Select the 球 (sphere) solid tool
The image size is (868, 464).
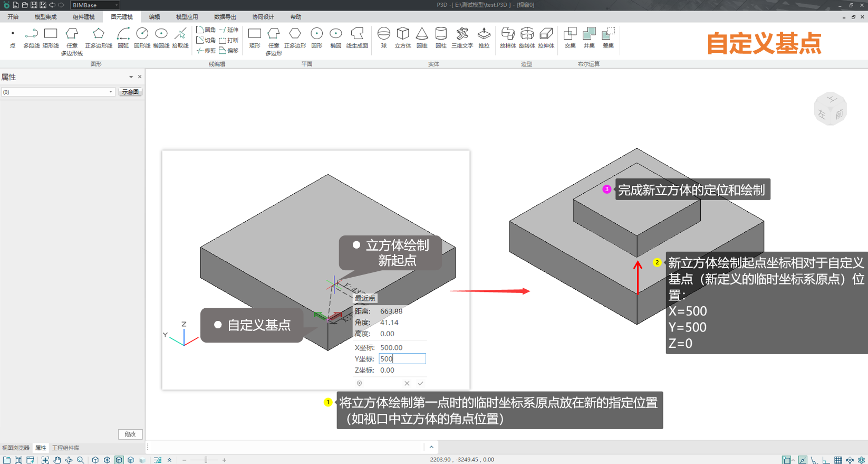(384, 37)
